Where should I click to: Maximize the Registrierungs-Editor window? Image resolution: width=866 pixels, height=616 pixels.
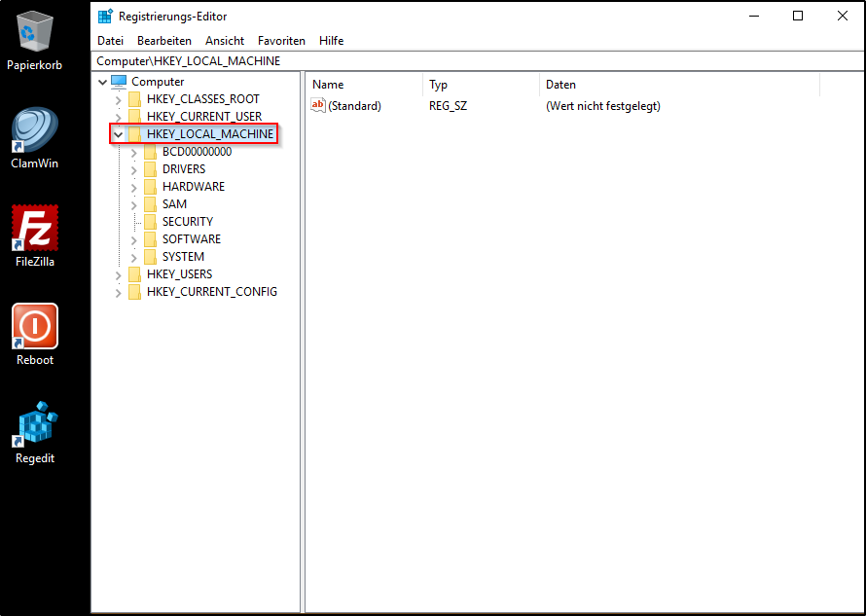(x=798, y=16)
